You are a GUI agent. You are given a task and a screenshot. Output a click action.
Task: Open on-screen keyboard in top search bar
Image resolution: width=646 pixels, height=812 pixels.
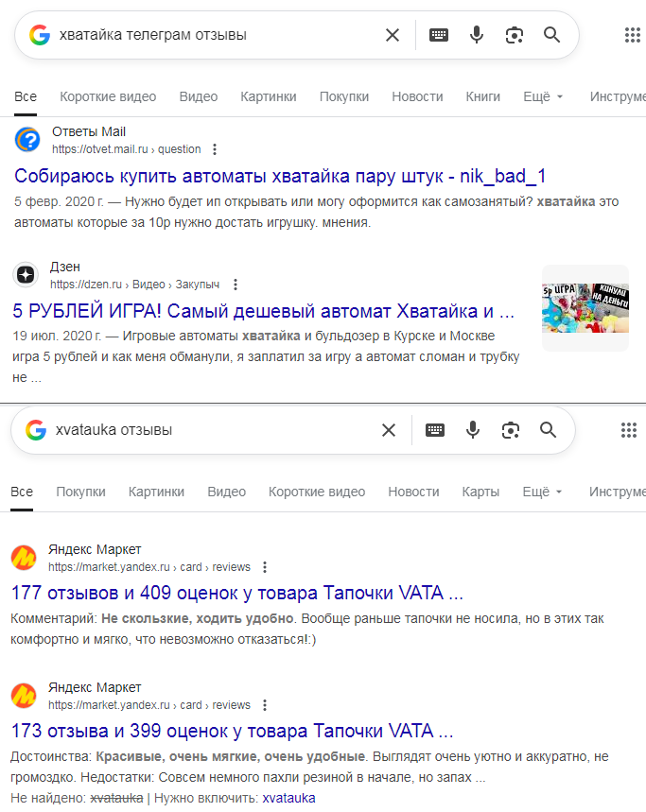[439, 35]
